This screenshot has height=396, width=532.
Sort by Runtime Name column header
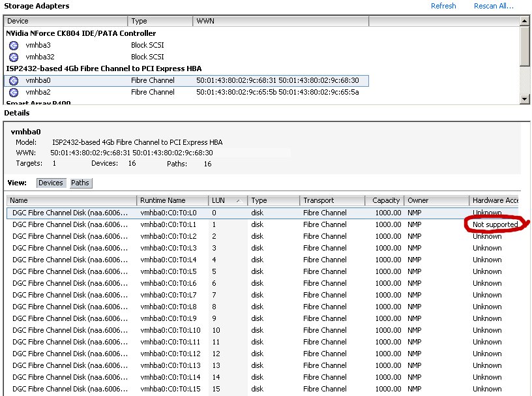(x=173, y=200)
